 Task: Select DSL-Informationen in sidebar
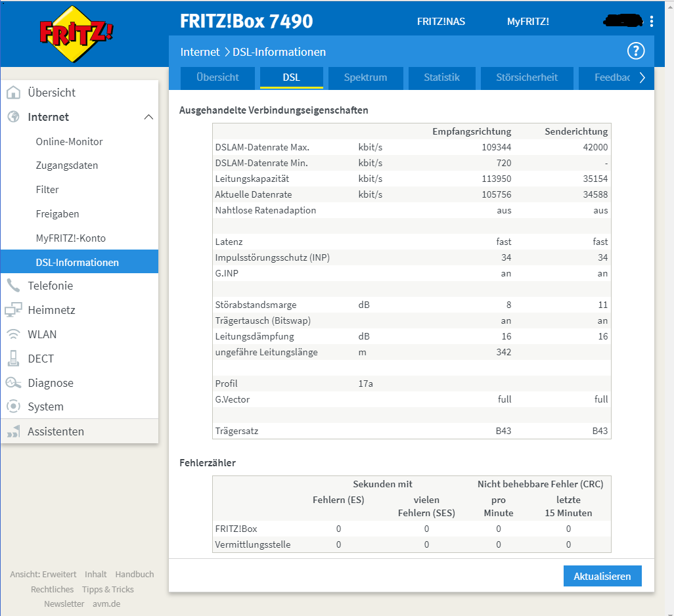[79, 261]
